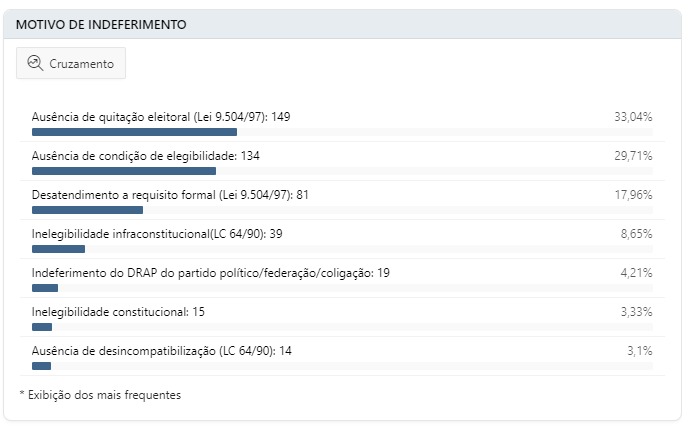Click the bar under Indeferimento do DRAP
692x436 pixels.
pyautogui.click(x=45, y=288)
